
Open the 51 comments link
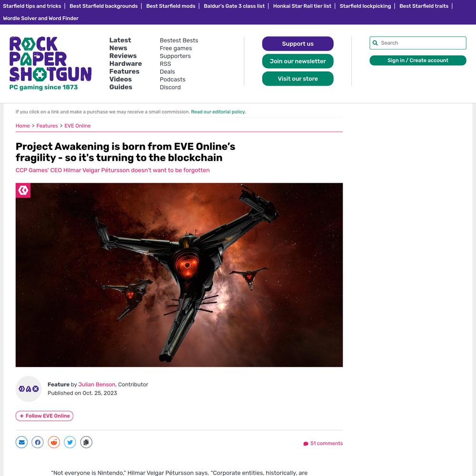pos(323,444)
